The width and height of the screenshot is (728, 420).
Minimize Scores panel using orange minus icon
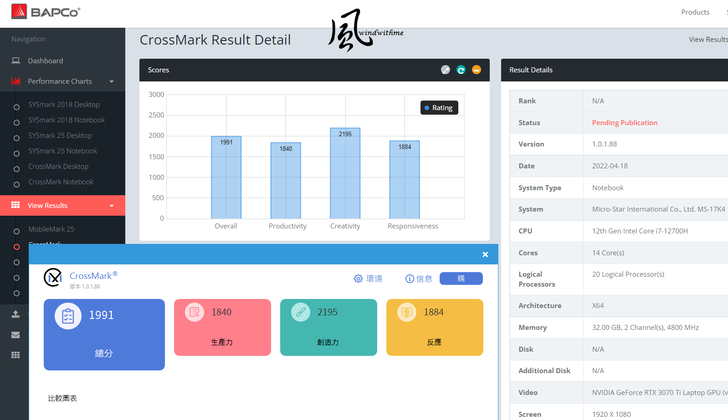click(x=477, y=70)
